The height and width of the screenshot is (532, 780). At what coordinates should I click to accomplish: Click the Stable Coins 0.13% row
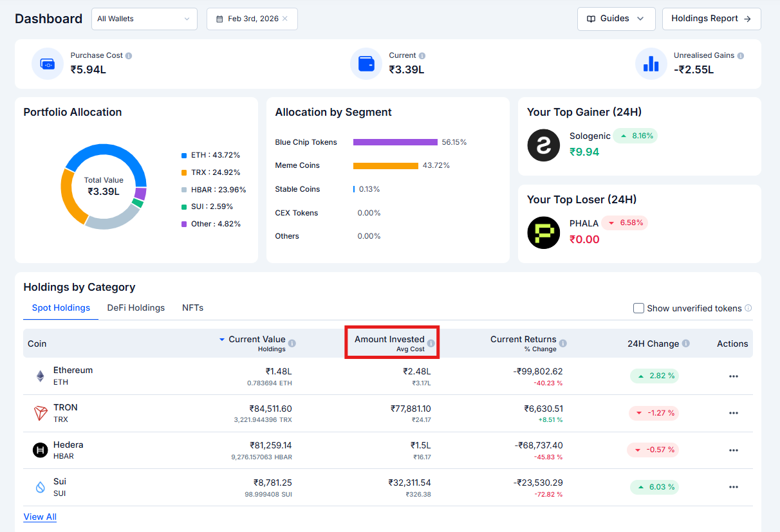coord(328,189)
